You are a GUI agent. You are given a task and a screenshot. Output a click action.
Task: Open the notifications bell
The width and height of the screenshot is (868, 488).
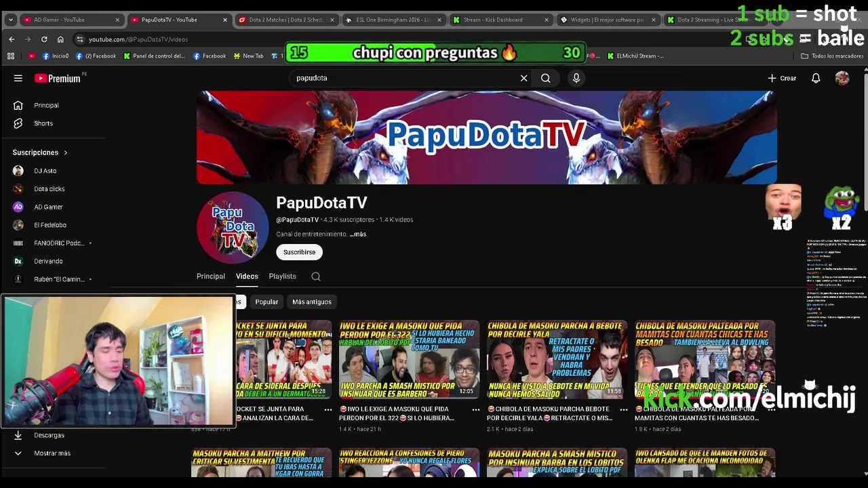click(816, 78)
